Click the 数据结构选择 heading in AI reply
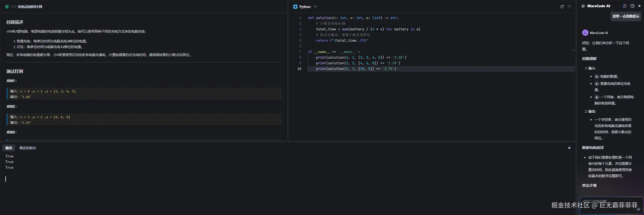644x215 pixels. click(x=593, y=148)
